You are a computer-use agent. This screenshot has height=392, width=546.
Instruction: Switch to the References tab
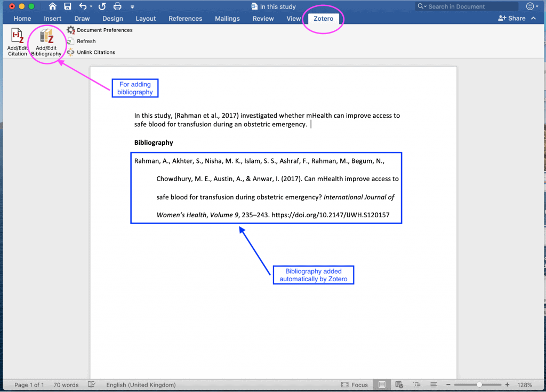point(184,19)
